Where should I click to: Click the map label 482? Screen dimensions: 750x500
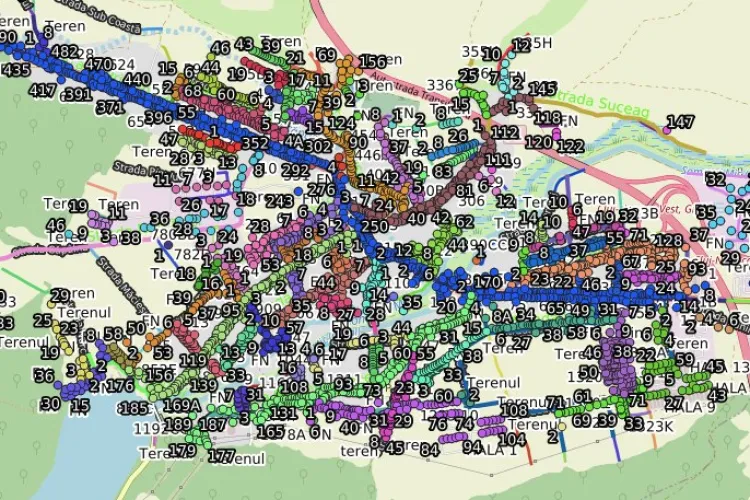tap(65, 51)
